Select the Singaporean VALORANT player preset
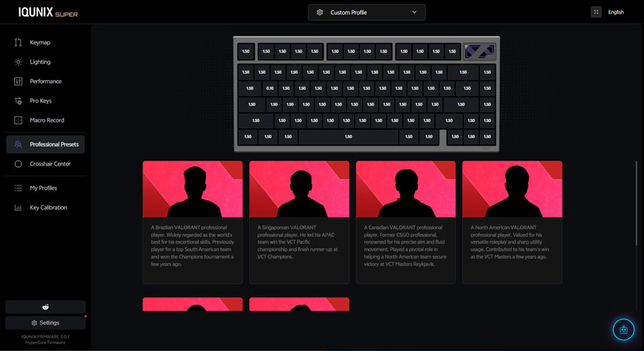The height and width of the screenshot is (351, 644). (x=299, y=222)
